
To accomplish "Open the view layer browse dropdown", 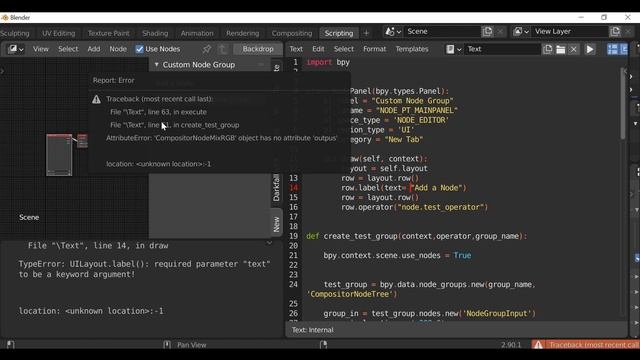I will click(x=521, y=31).
